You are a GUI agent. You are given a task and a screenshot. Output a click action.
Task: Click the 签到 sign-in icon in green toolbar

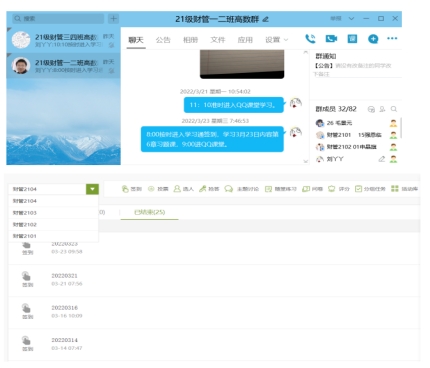pos(125,189)
